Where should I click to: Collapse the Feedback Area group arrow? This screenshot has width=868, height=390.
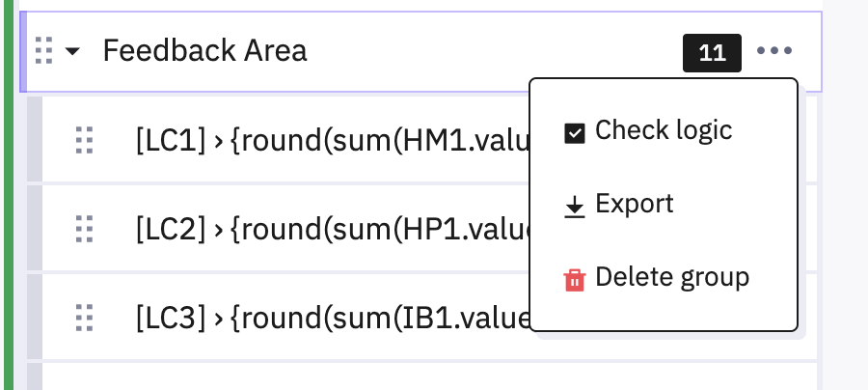(x=73, y=51)
